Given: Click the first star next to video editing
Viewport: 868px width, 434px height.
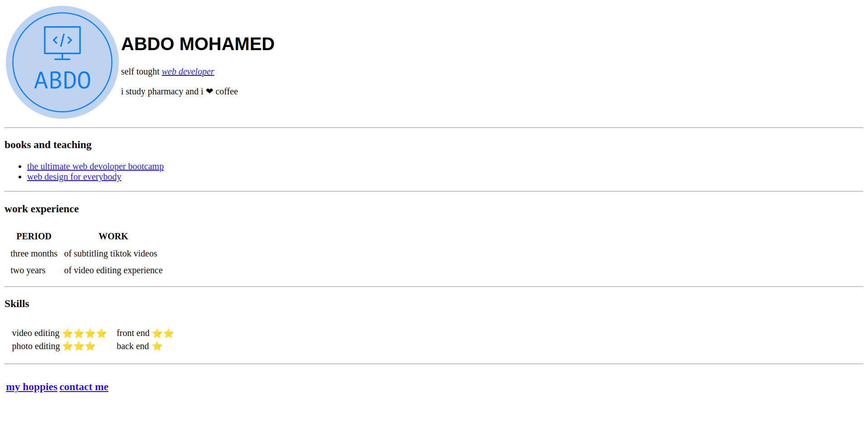Looking at the screenshot, I should [x=68, y=333].
